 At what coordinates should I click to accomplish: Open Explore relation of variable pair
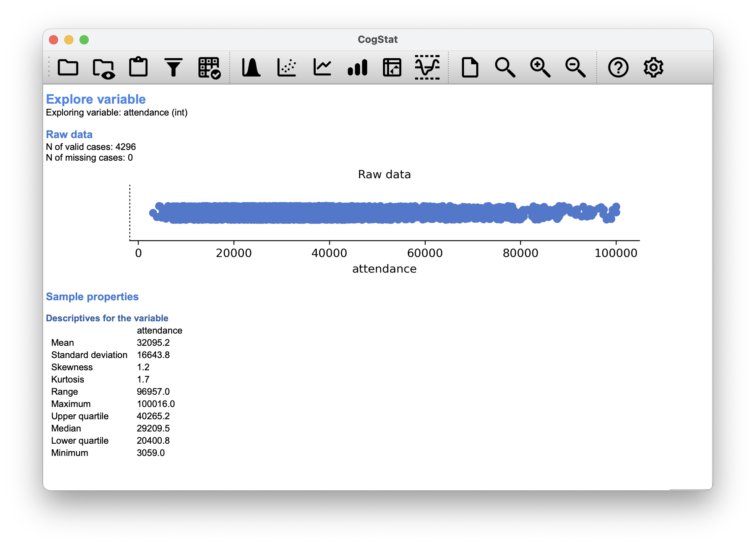[x=287, y=67]
